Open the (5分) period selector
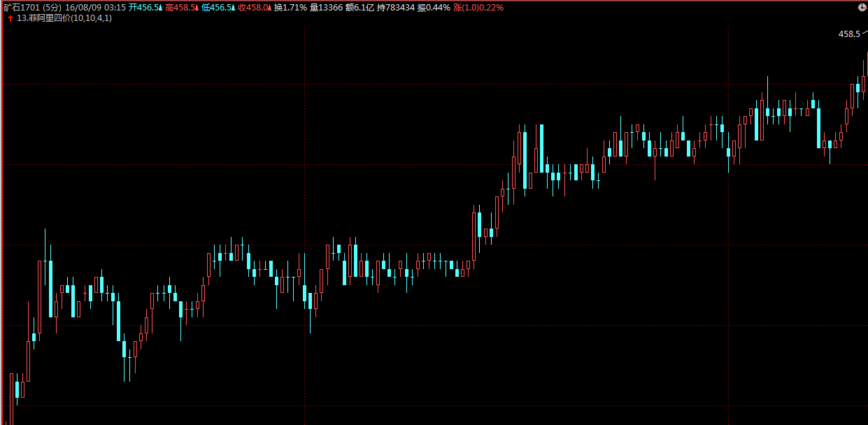Screen dimensions: 868x425 [52, 8]
